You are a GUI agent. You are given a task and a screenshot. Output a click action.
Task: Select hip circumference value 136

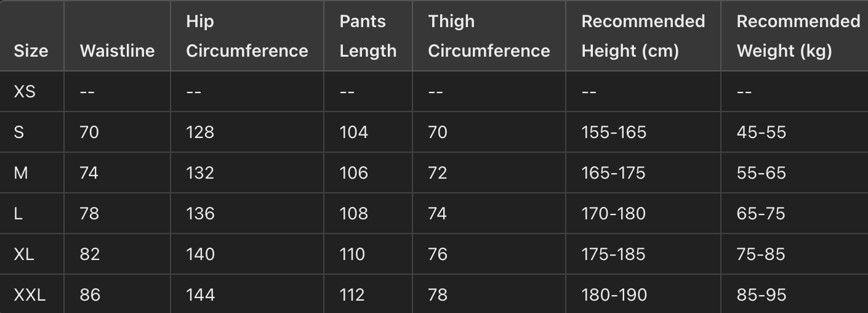pos(200,213)
